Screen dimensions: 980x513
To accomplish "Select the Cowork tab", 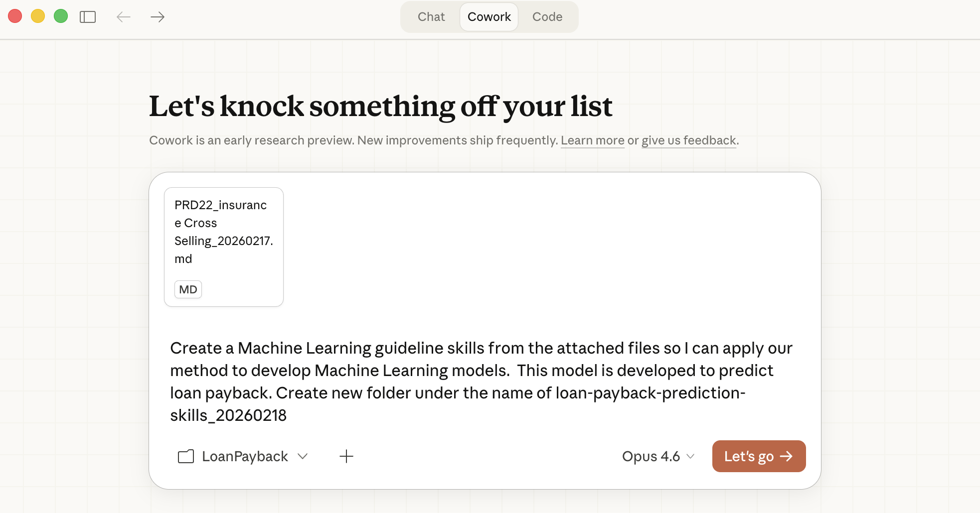I will (489, 17).
